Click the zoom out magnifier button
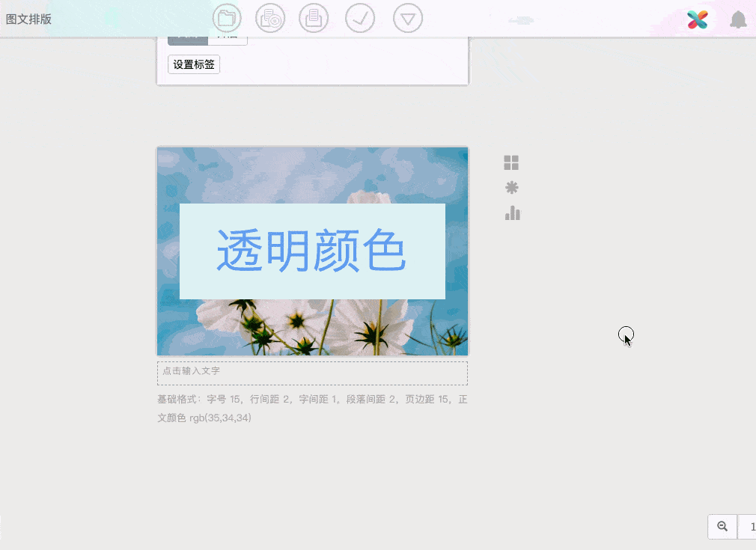Screen dimensions: 756x550 [722, 527]
